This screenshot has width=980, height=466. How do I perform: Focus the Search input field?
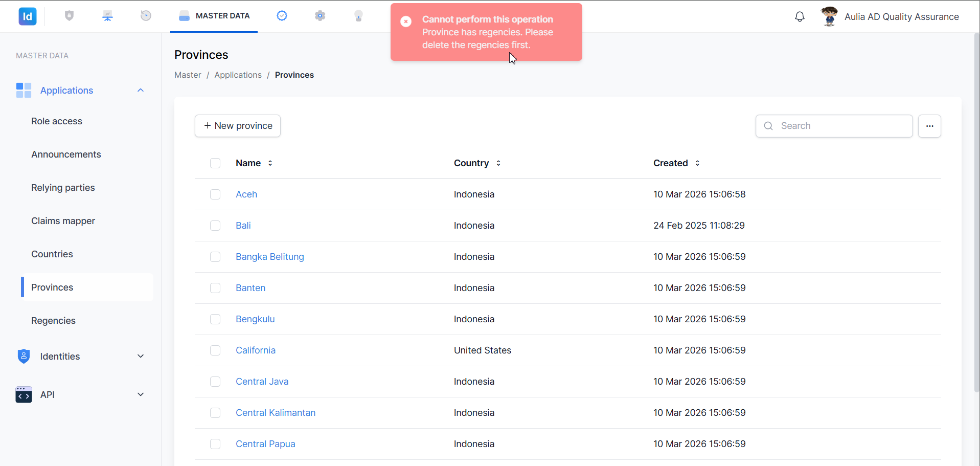[x=834, y=126]
